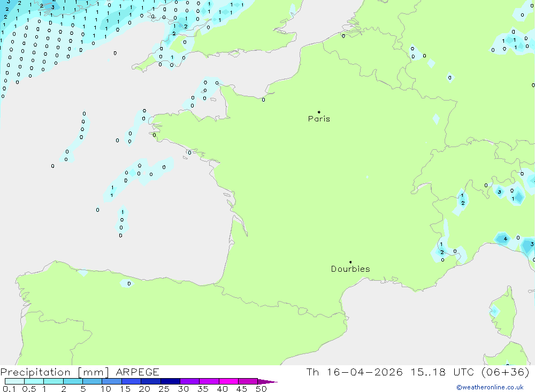Pick the 30–35 mm legend swatch
The width and height of the screenshot is (535, 392).
point(190,381)
